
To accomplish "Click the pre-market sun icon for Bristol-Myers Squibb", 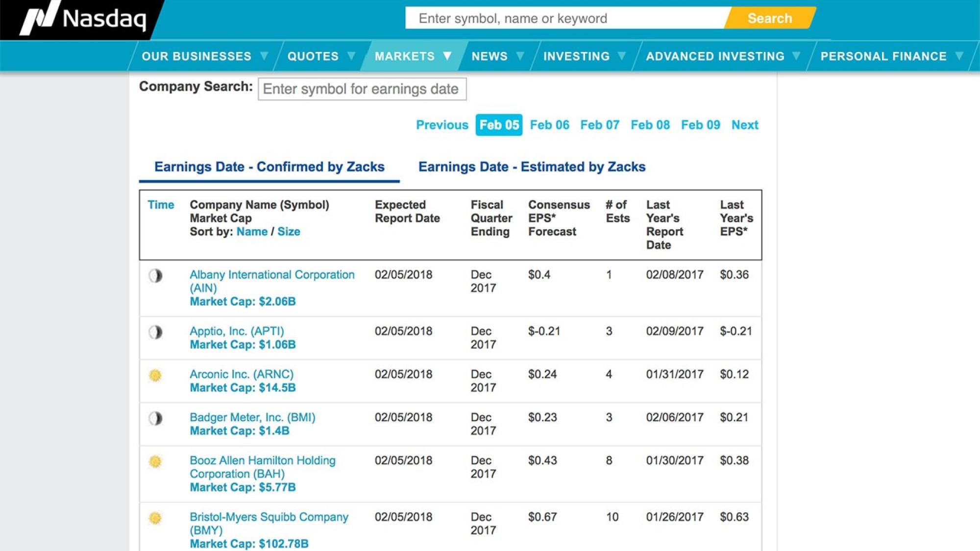I will 155,518.
